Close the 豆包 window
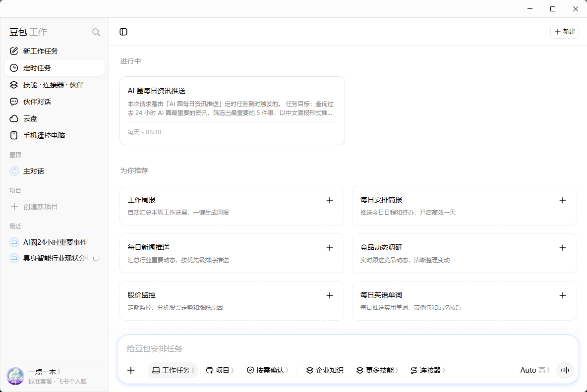The height and width of the screenshot is (392, 587). [576, 8]
